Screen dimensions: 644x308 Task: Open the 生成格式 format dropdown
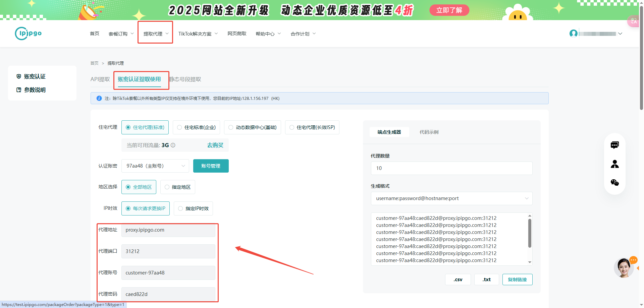[x=452, y=198]
